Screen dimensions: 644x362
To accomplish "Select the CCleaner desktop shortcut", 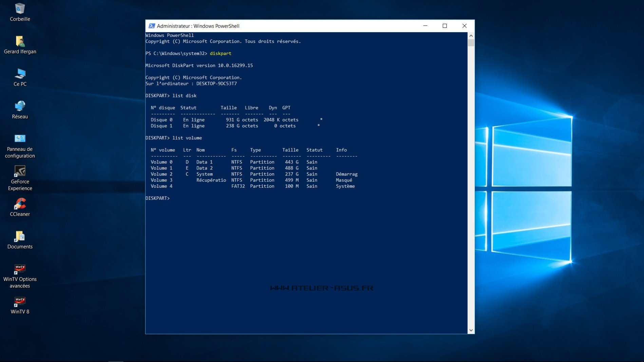I will pos(20,204).
